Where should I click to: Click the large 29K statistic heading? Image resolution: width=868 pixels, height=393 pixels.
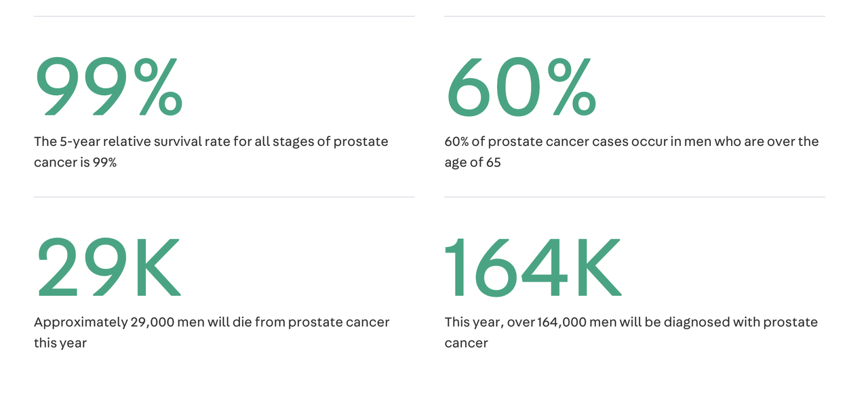pos(108,267)
